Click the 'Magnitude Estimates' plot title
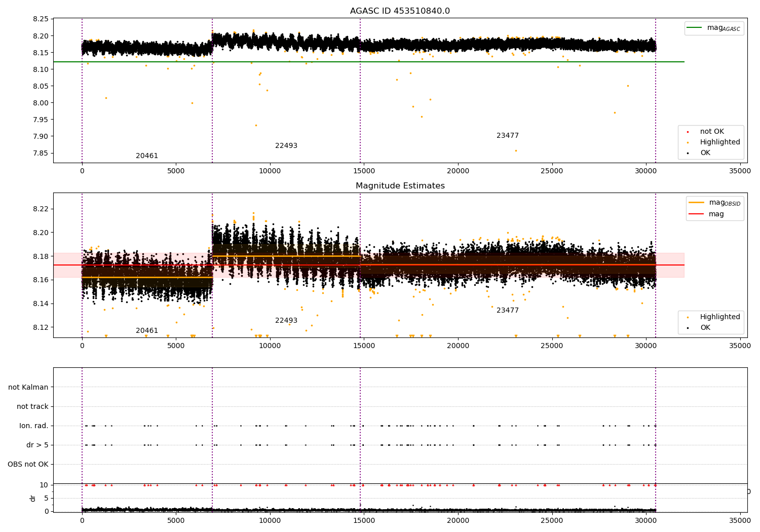The width and height of the screenshot is (760, 532). pos(400,186)
